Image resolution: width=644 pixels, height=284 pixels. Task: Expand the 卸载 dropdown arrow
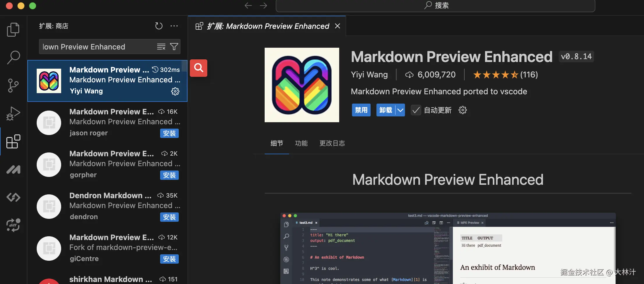tap(400, 110)
